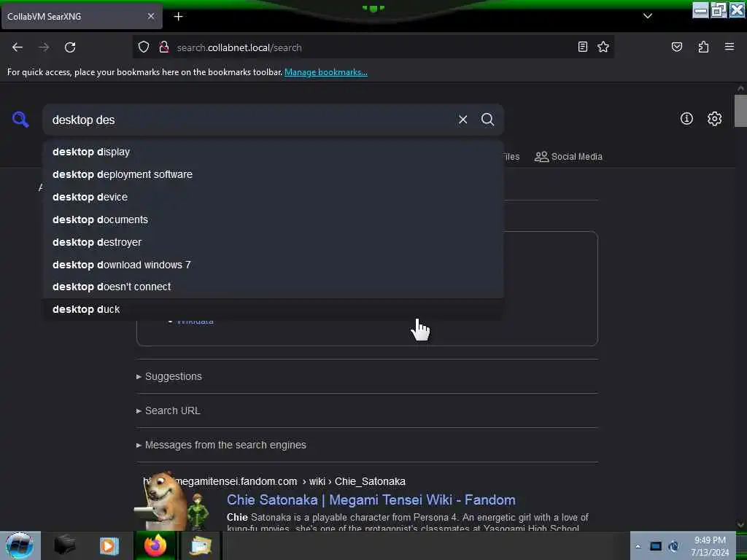Bookmark this page with the star icon
747x560 pixels.
603,47
